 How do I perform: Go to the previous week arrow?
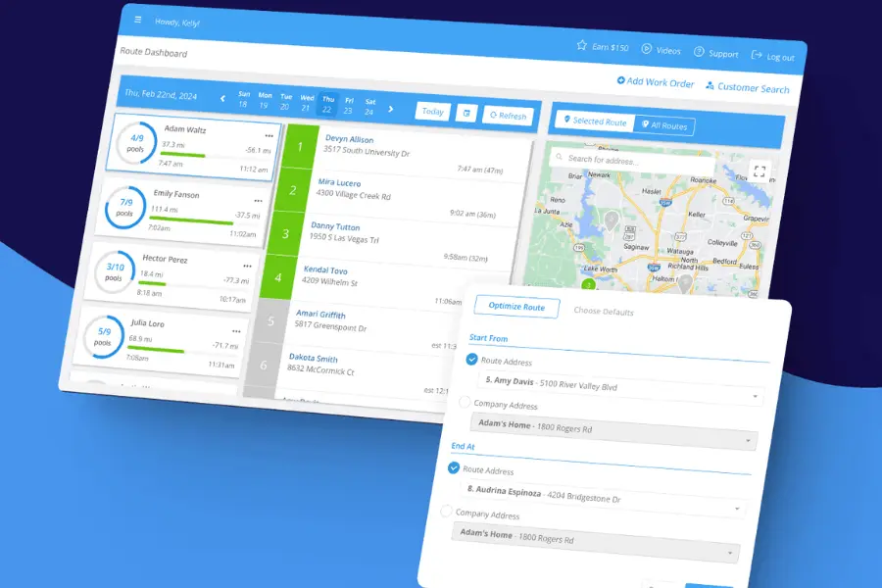tap(222, 98)
